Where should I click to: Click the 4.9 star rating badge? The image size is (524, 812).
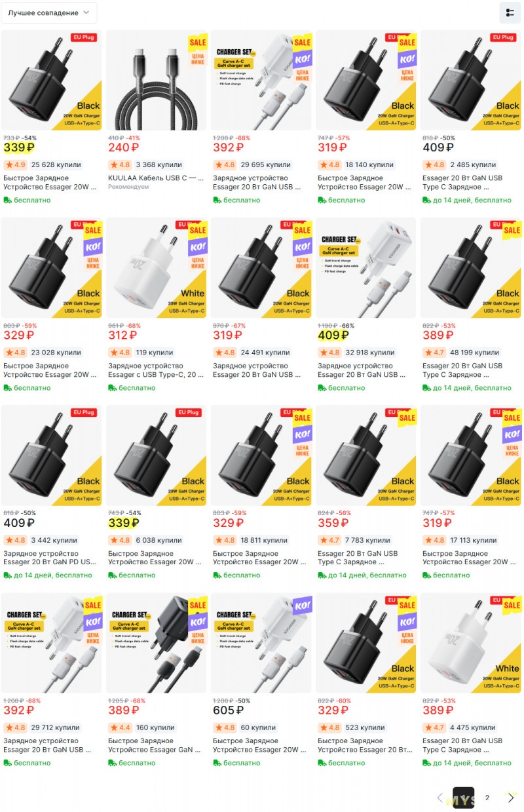[x=15, y=164]
